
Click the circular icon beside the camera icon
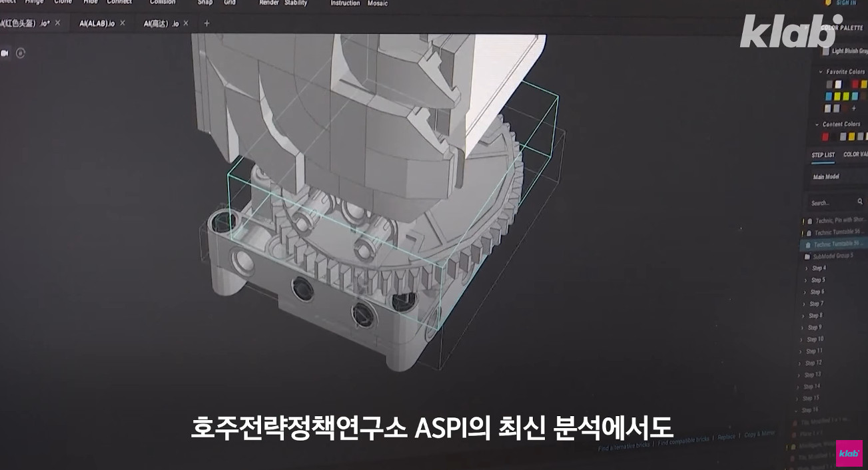pyautogui.click(x=21, y=53)
